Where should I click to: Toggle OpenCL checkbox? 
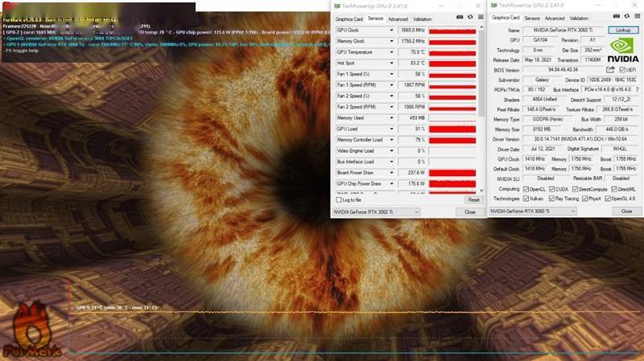click(x=526, y=189)
